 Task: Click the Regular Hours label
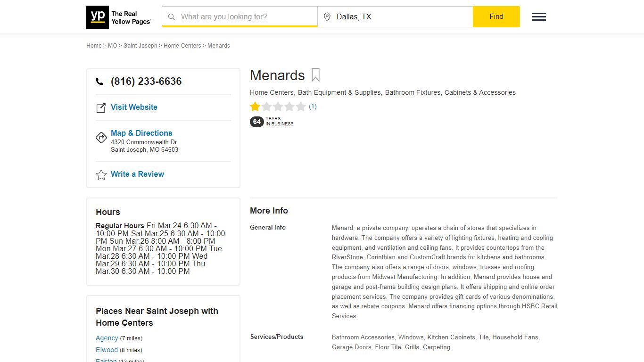point(120,226)
